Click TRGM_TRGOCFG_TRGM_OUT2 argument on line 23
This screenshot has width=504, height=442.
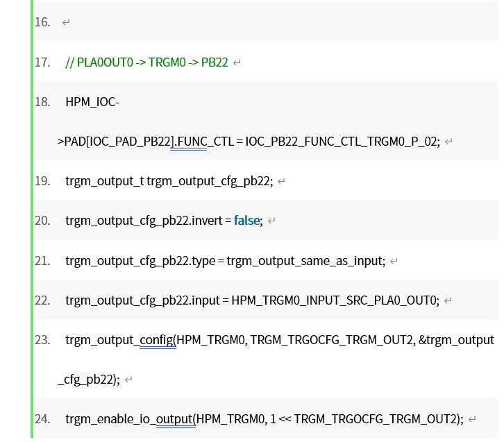coord(331,340)
